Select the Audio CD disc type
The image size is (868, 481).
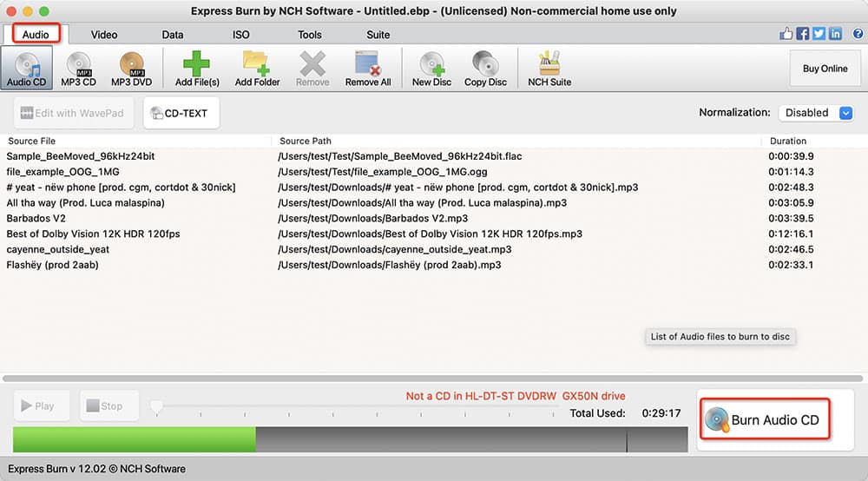point(27,68)
